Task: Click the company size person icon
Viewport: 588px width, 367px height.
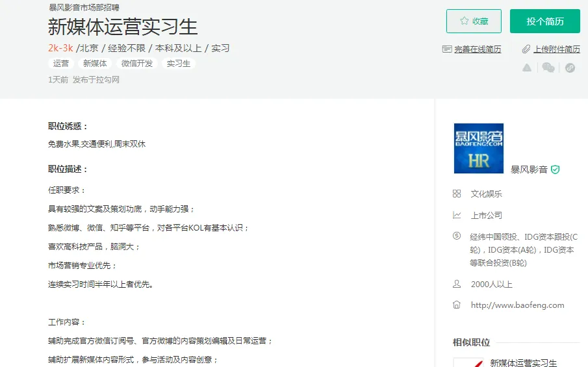Action: 457,284
